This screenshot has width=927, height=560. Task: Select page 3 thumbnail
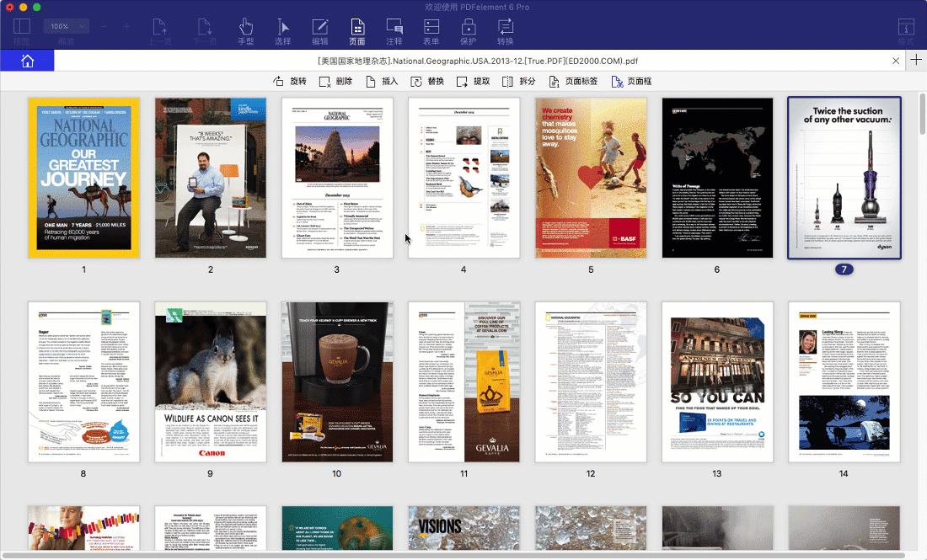pos(337,178)
